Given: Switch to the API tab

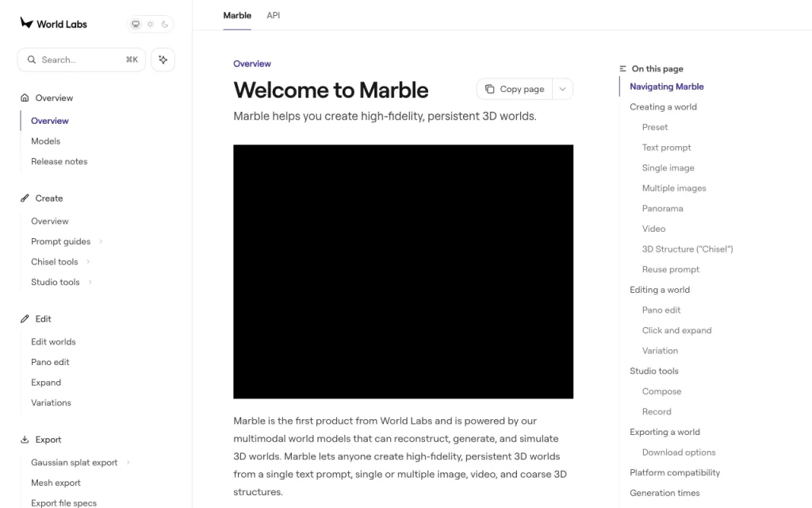Looking at the screenshot, I should pos(274,16).
